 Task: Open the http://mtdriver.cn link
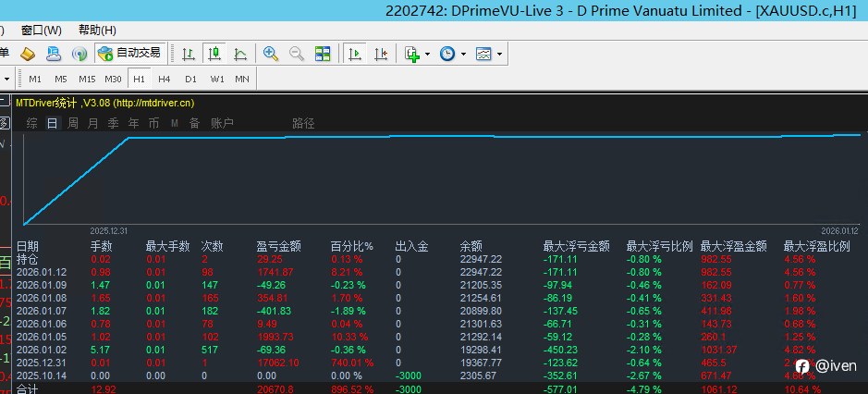pyautogui.click(x=153, y=103)
